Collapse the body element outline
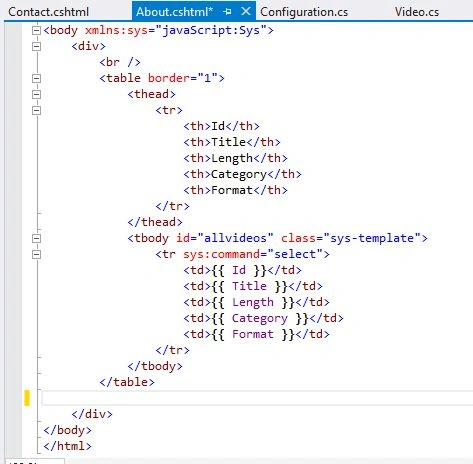This screenshot has height=464, width=473. click(36, 30)
